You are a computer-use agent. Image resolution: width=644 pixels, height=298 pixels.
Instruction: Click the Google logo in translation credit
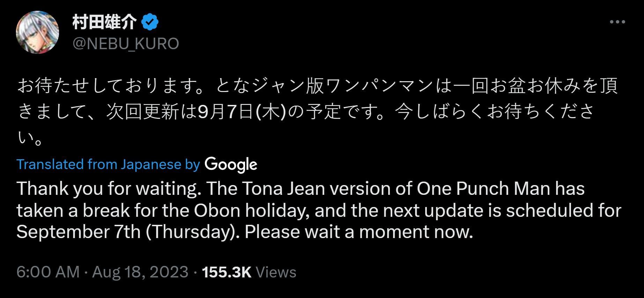coord(231,165)
